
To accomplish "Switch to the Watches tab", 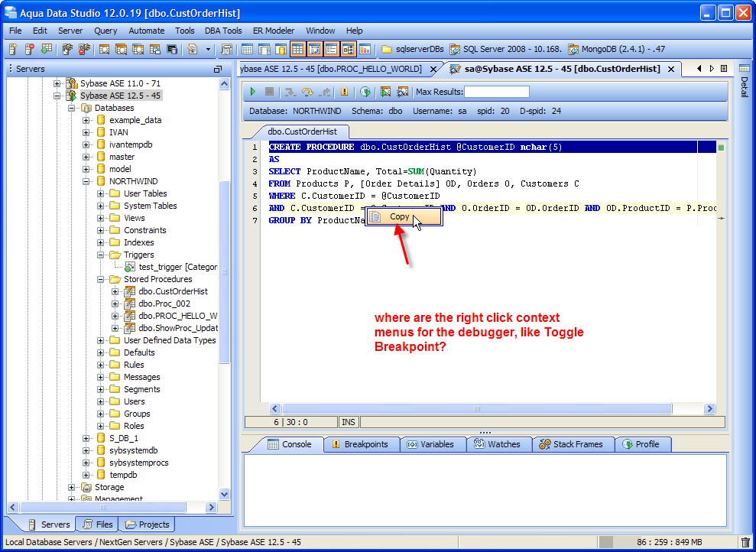I will click(x=498, y=444).
